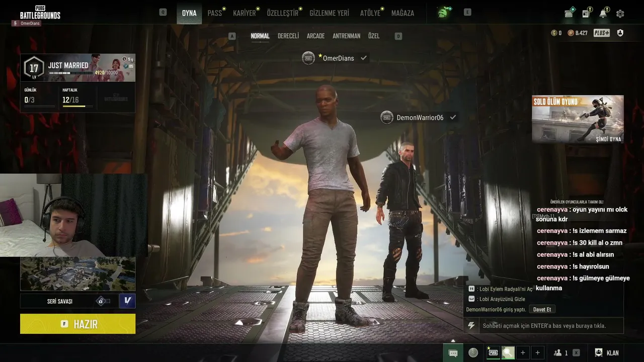
Task: Open the chat bubble panel
Action: [x=453, y=353]
